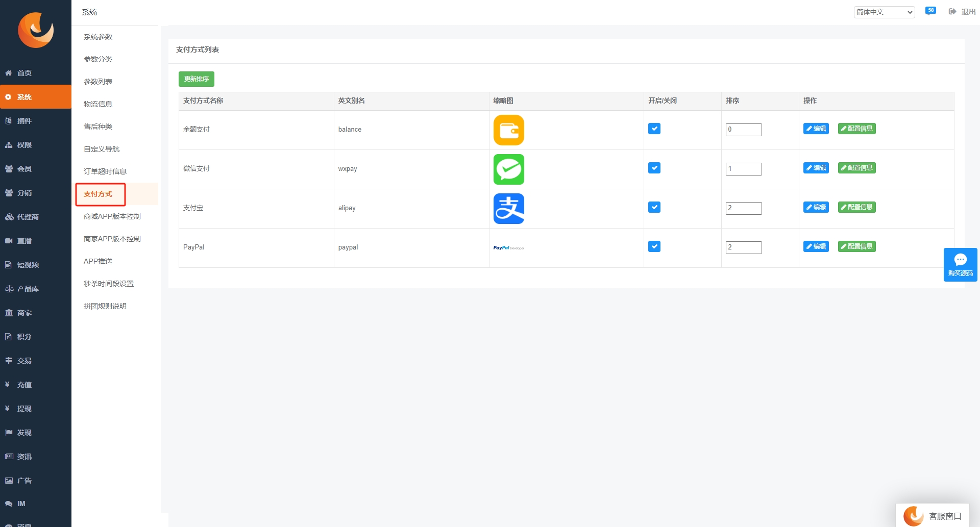Click the green 更新排序 button
Image resolution: width=980 pixels, height=527 pixels.
[197, 79]
